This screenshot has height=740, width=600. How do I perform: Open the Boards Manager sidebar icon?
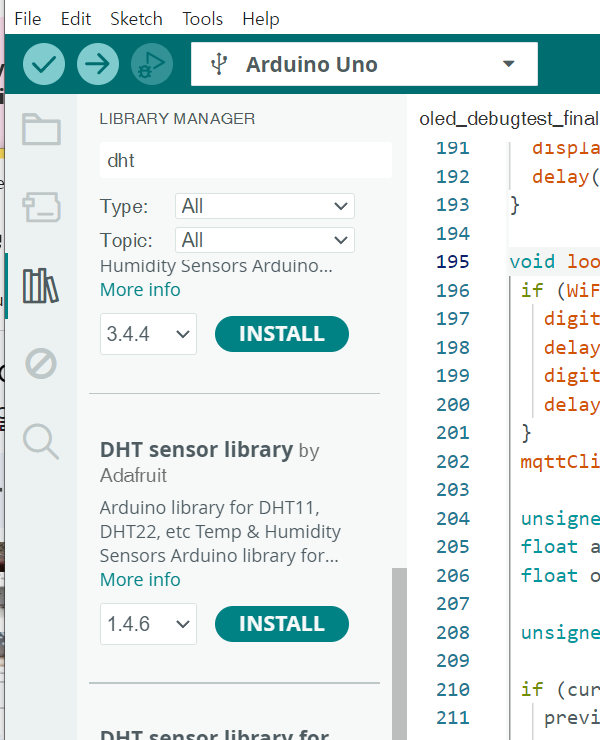point(41,207)
